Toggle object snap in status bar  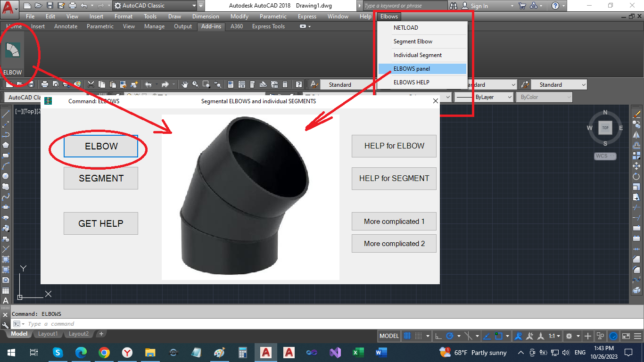pyautogui.click(x=499, y=336)
